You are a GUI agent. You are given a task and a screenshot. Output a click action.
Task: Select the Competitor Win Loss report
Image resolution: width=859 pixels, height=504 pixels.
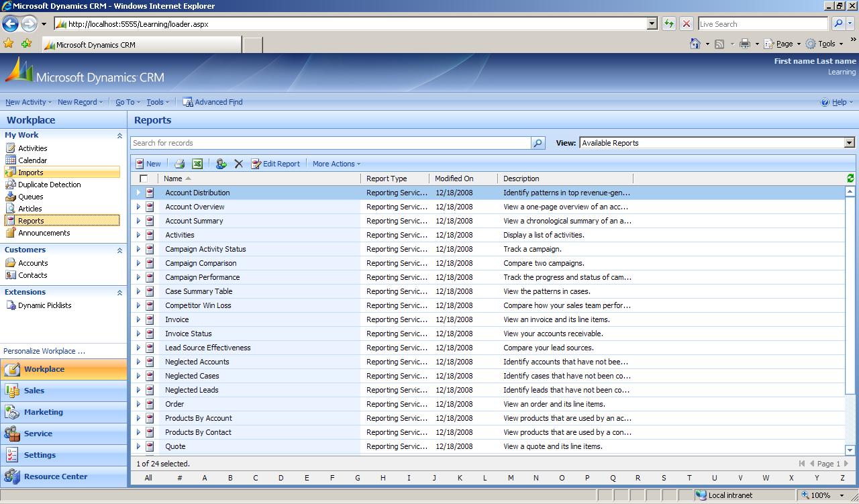point(488,305)
